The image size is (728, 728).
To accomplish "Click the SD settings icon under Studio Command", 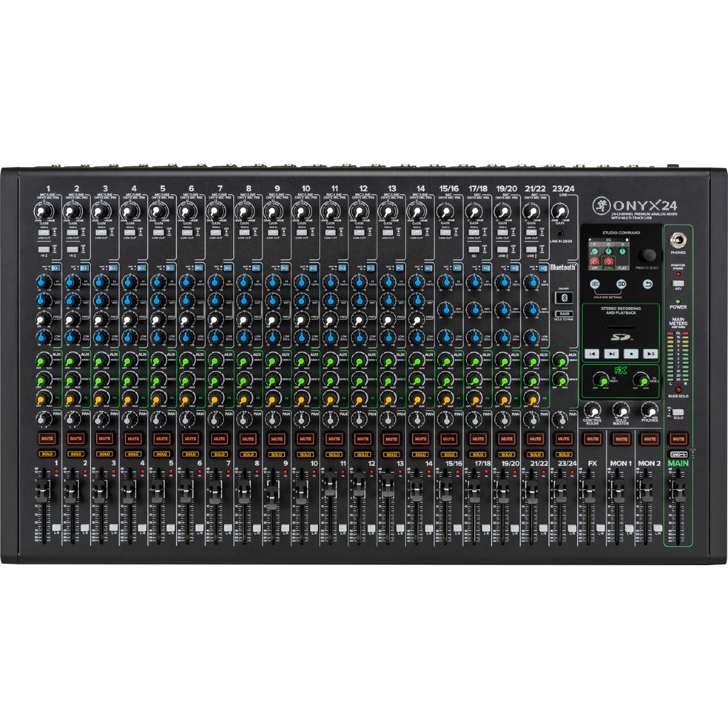I will (621, 284).
